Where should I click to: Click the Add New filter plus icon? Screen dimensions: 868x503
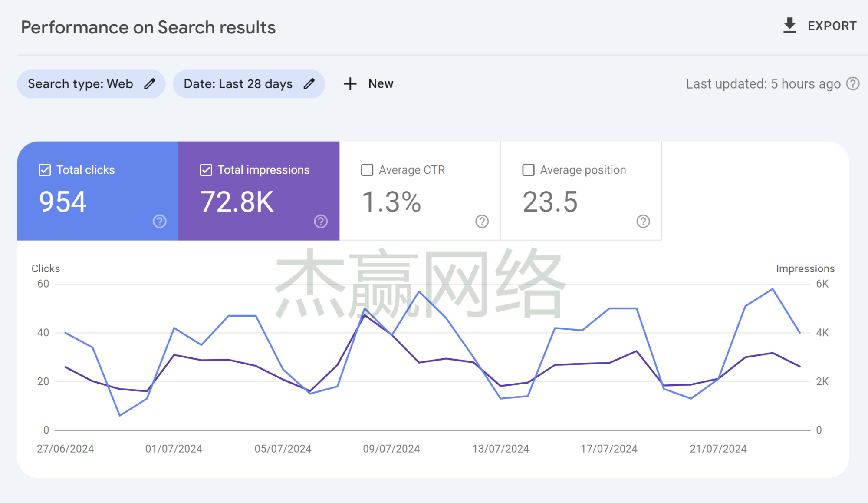click(x=350, y=84)
